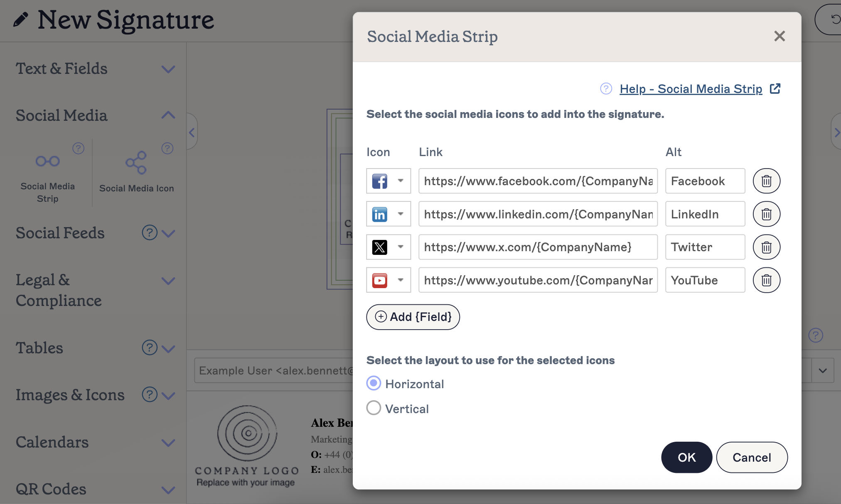Select the Vertical layout option
Viewport: 841px width, 504px height.
coord(374,408)
